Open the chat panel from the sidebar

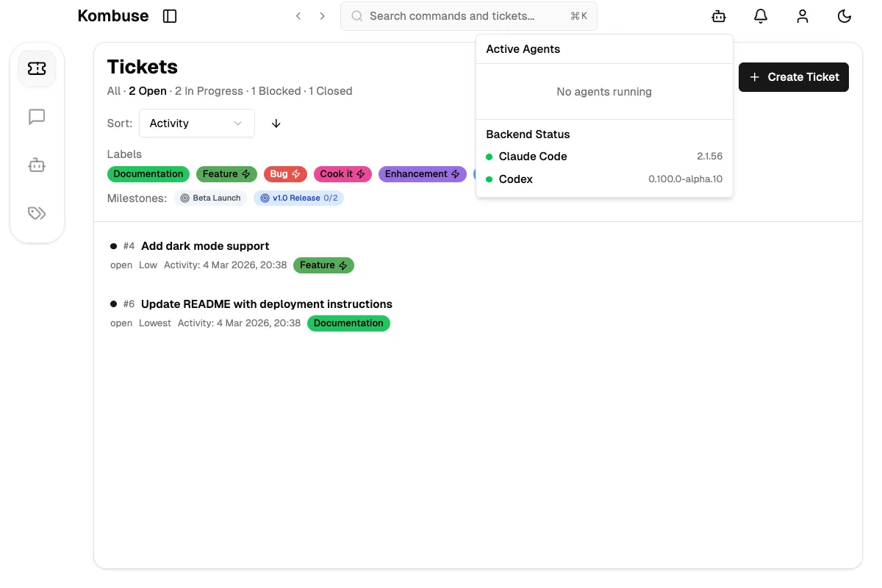[36, 116]
